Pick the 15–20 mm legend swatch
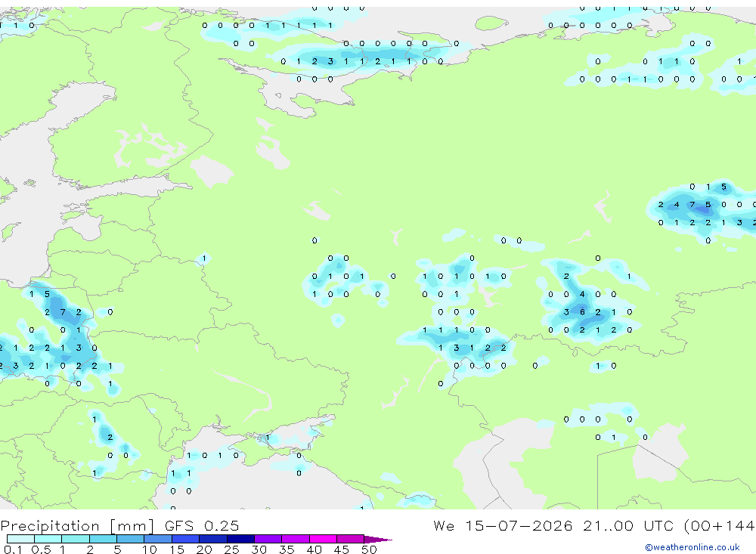 click(186, 539)
